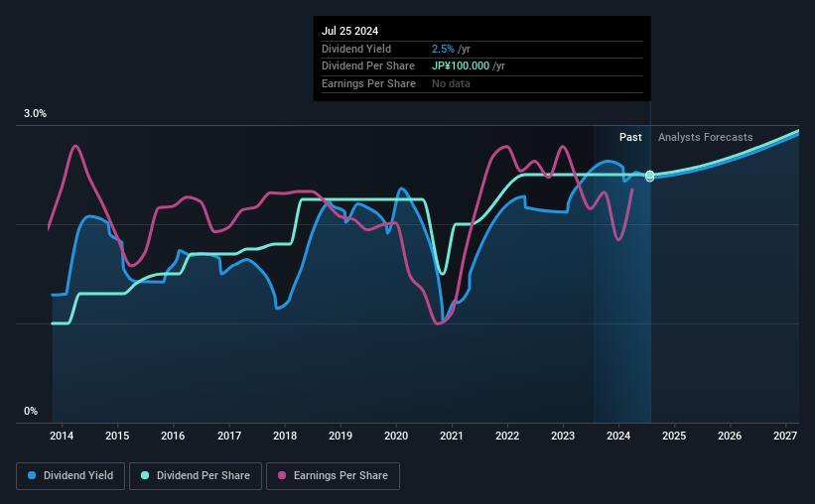Click the 0% y-axis label
815x504 pixels.
pos(31,411)
